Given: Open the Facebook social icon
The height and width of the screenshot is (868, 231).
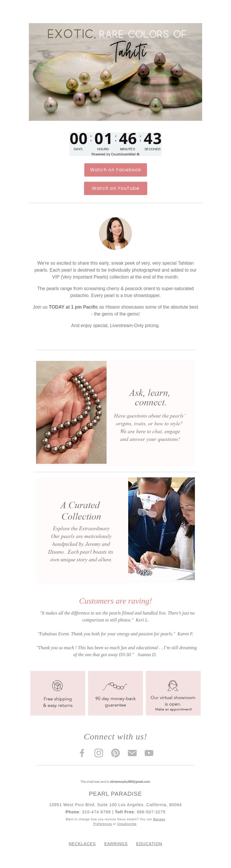Looking at the screenshot, I should tap(82, 753).
